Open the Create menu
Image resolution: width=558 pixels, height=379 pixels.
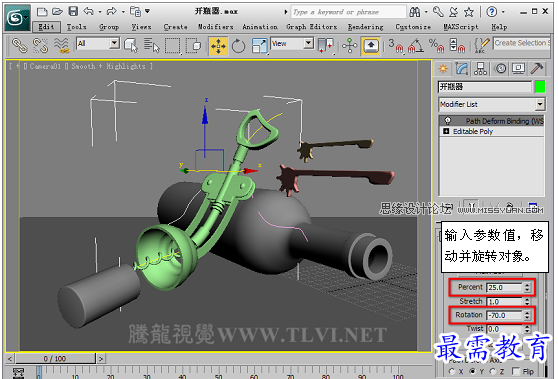(x=175, y=27)
